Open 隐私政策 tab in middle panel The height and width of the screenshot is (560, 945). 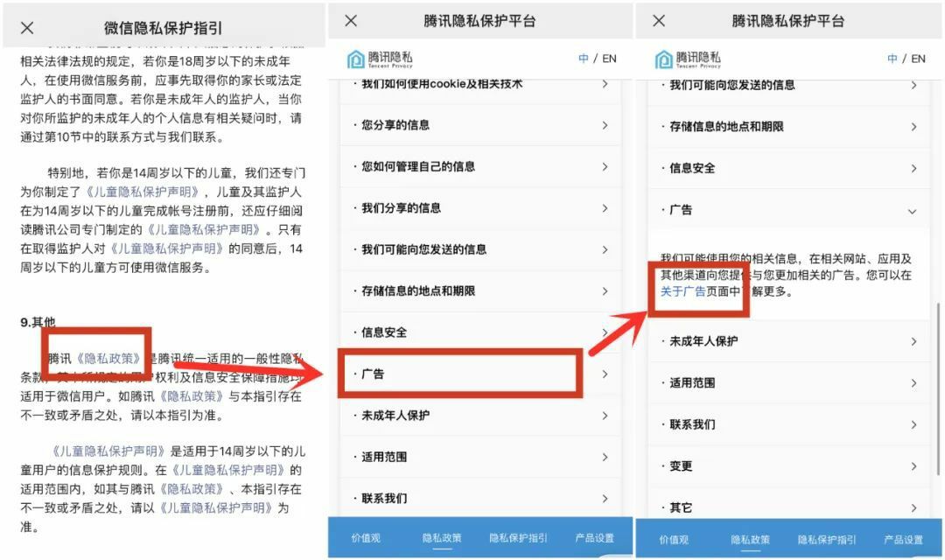click(x=442, y=538)
